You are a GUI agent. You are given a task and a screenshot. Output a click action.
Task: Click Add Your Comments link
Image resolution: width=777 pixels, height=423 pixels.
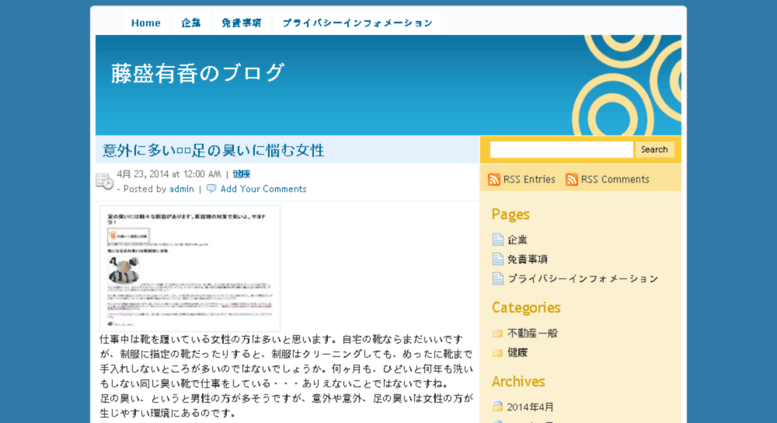tap(264, 189)
